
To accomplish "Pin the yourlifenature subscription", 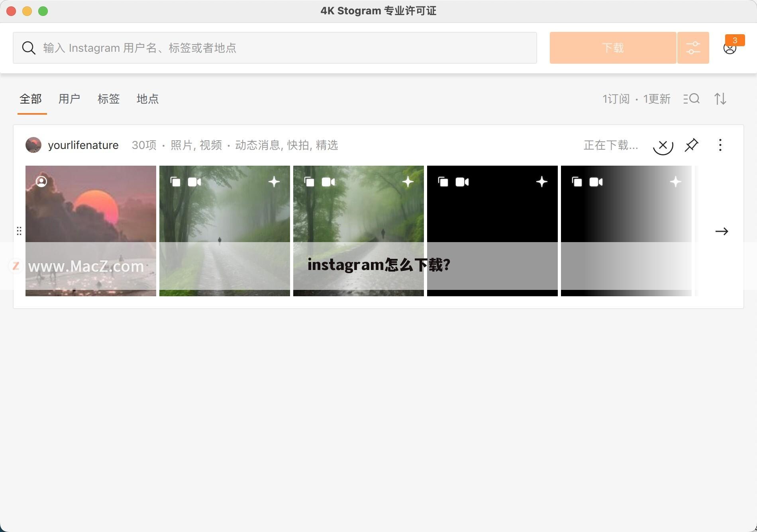I will click(x=692, y=145).
